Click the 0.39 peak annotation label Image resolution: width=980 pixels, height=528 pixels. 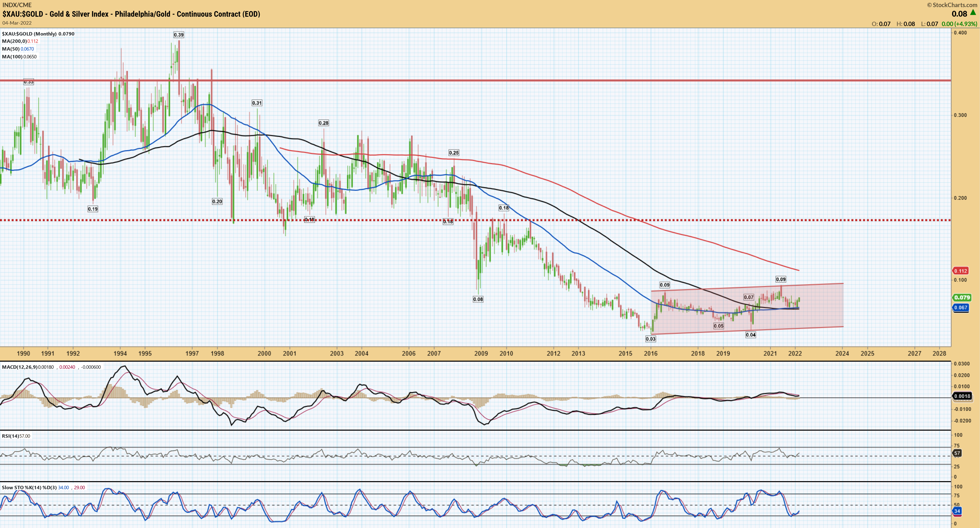click(178, 35)
